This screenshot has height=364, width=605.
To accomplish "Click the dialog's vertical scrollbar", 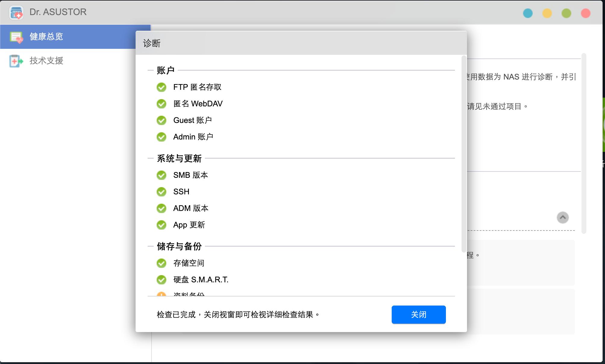I will click(x=464, y=154).
